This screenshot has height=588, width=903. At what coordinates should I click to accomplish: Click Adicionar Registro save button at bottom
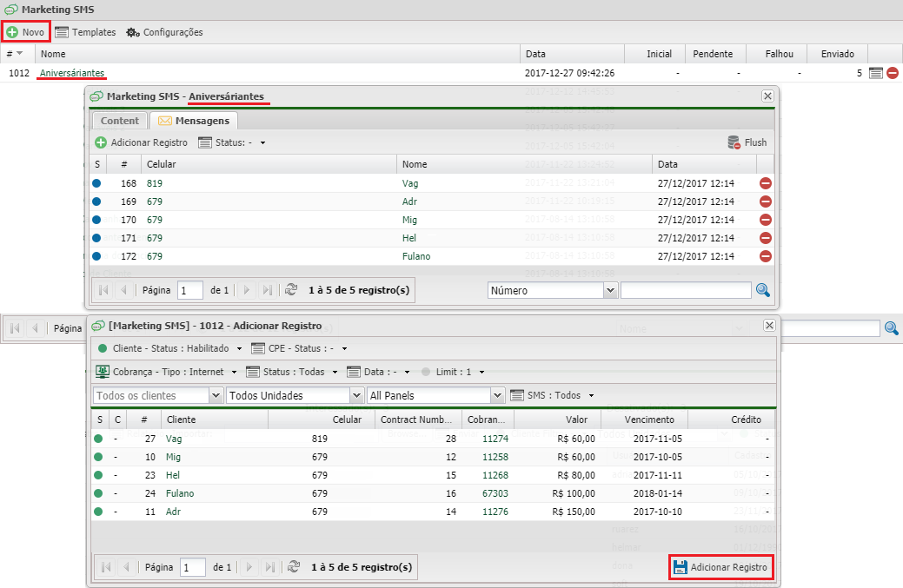[720, 567]
